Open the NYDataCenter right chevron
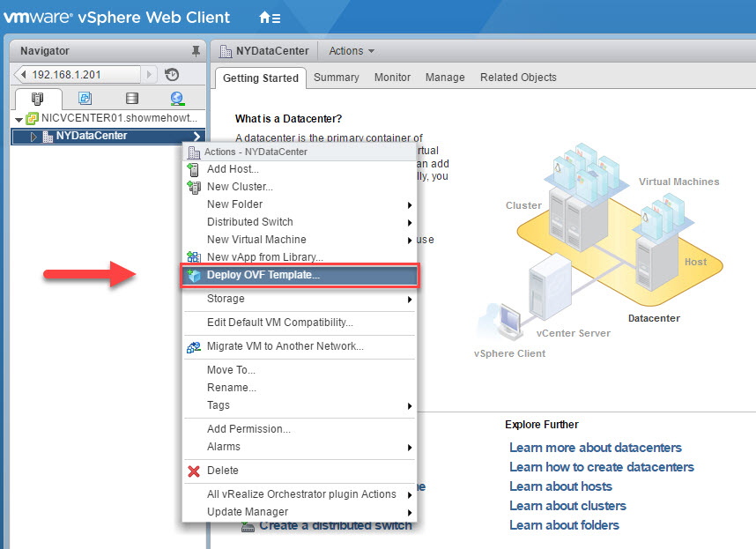 (196, 137)
